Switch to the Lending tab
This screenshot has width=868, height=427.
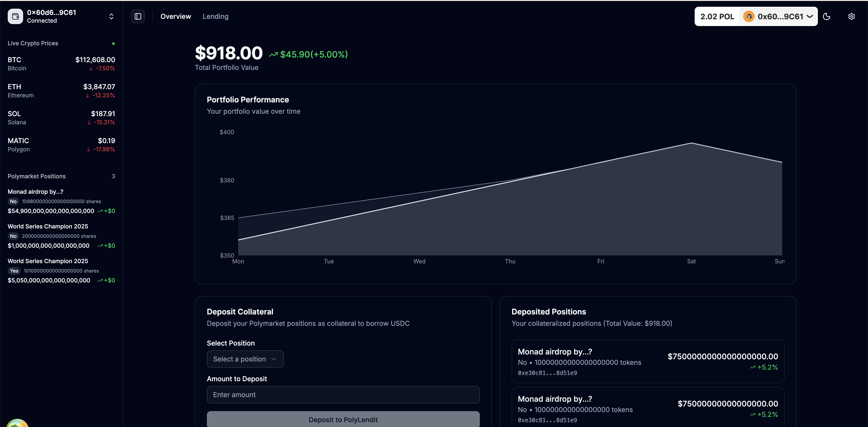pos(215,16)
